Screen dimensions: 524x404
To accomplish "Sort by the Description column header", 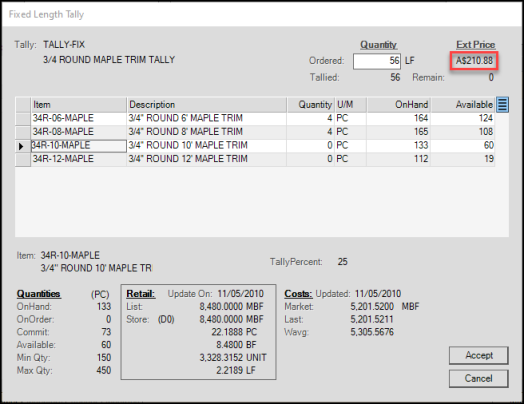I will (207, 105).
